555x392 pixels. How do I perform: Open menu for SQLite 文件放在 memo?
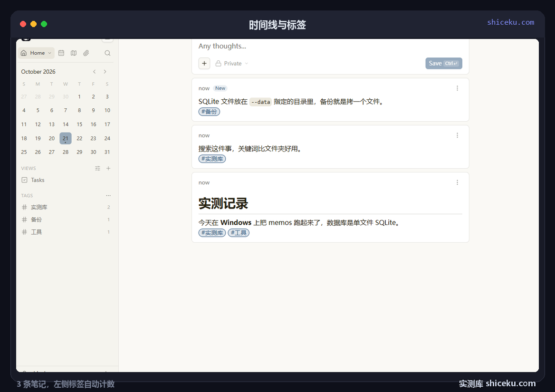(x=457, y=88)
